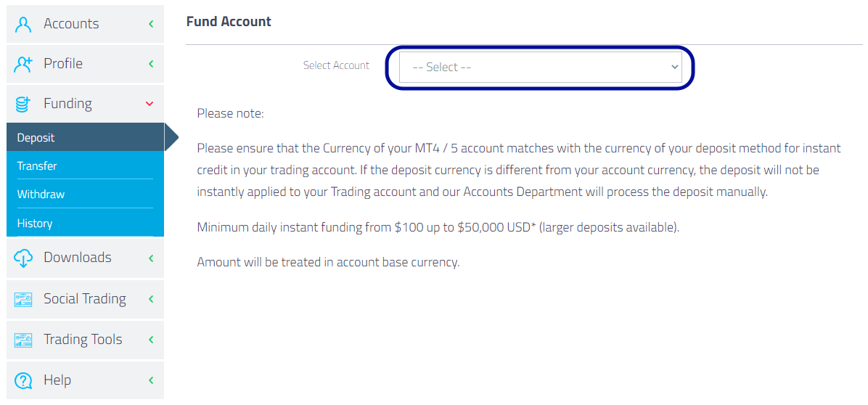868x405 pixels.
Task: Click the Social Trading chart icon
Action: 23,299
